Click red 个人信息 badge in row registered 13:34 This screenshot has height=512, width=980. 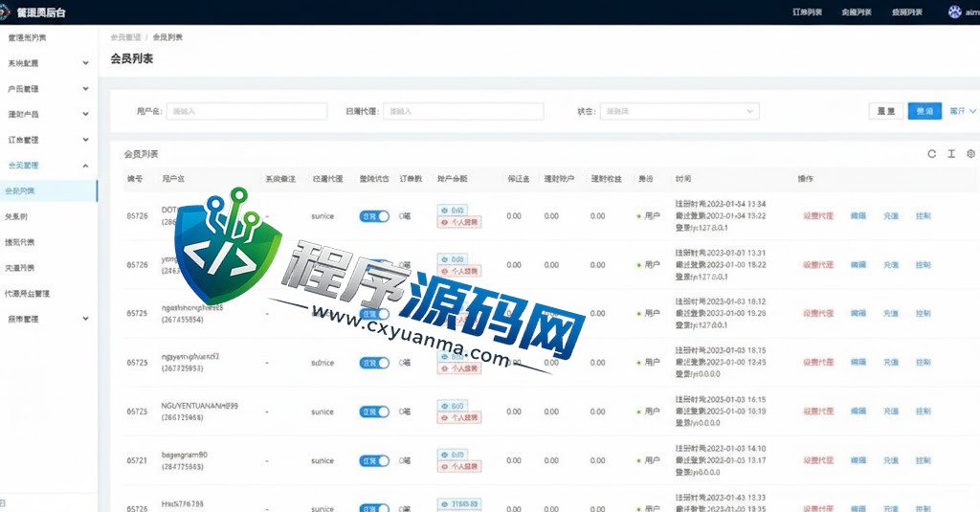pos(459,222)
